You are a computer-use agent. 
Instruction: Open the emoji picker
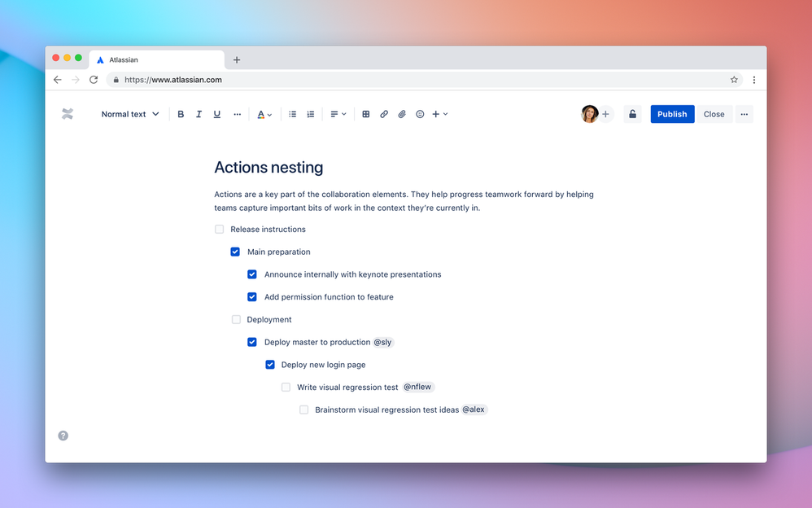coord(420,114)
